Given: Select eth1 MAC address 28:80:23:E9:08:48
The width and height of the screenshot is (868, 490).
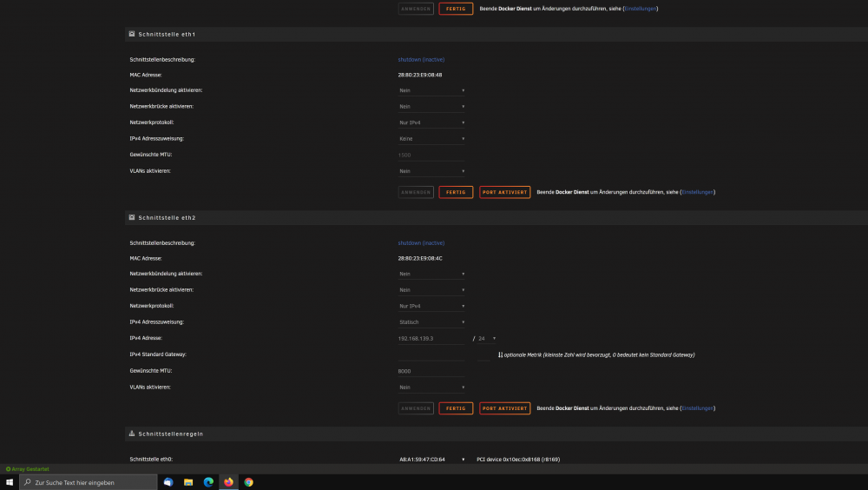Looking at the screenshot, I should (x=419, y=75).
